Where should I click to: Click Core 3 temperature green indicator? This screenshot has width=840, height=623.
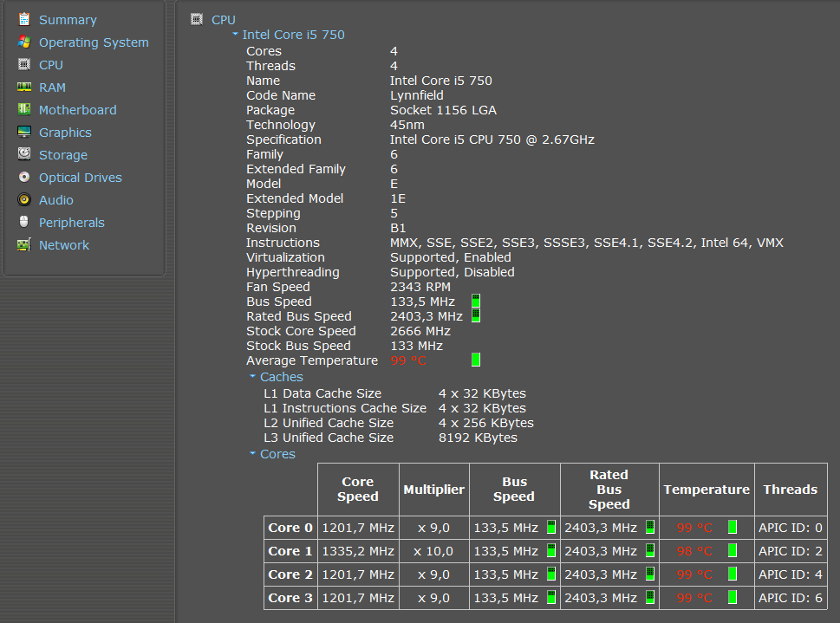pos(733,597)
